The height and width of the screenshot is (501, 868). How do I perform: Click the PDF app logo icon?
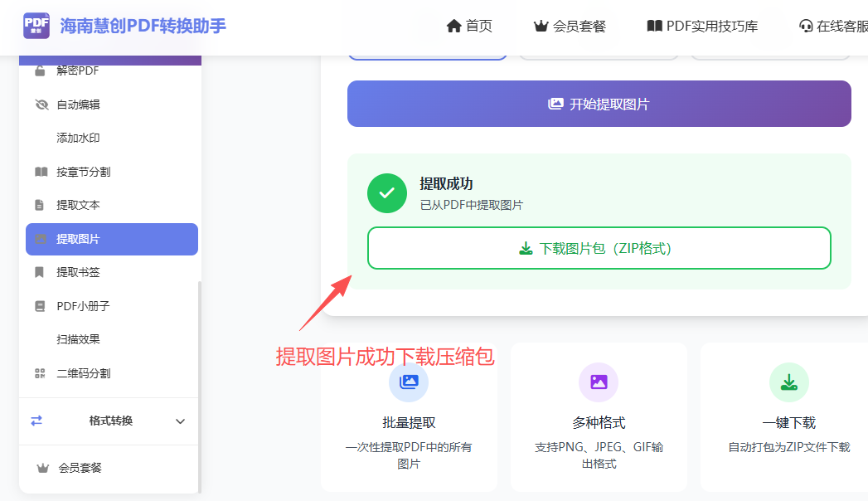pos(36,26)
